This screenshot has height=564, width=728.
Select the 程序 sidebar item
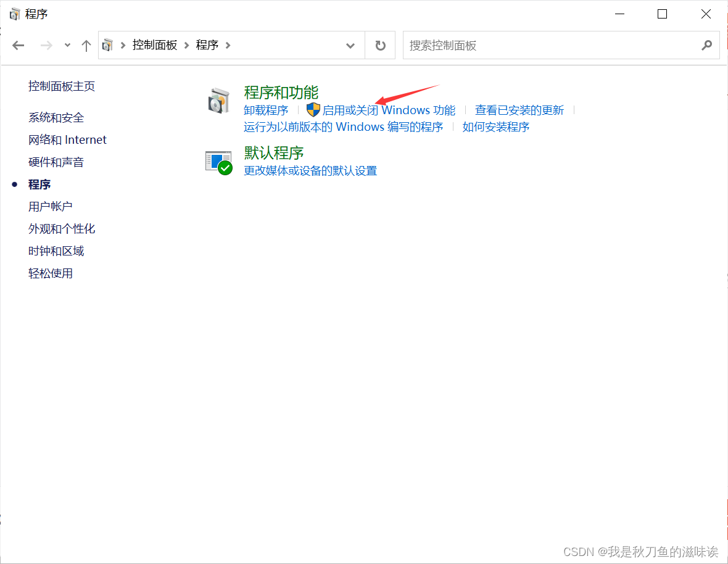(x=39, y=185)
